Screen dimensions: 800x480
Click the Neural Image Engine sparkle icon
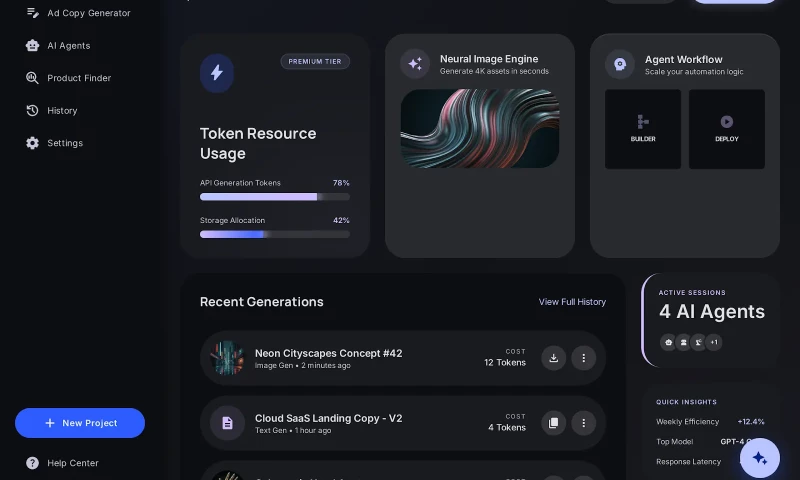coord(415,64)
